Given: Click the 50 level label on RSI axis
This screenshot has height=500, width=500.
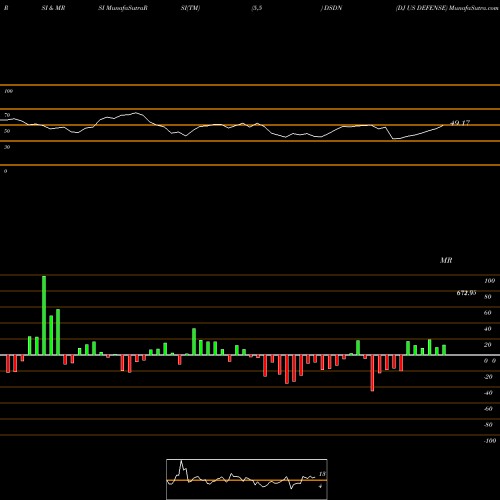Looking at the screenshot, I should 7,131.
